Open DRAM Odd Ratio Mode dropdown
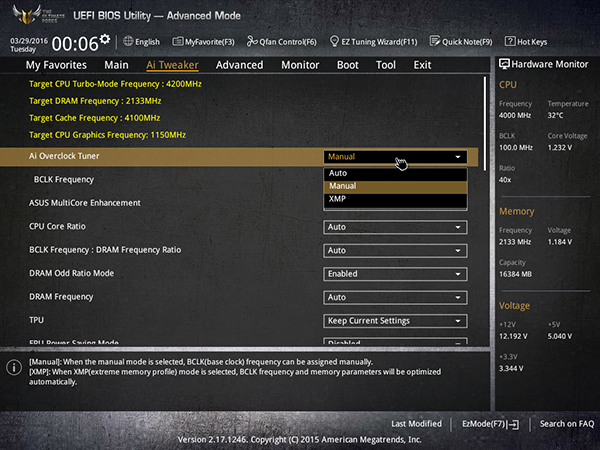 (395, 274)
